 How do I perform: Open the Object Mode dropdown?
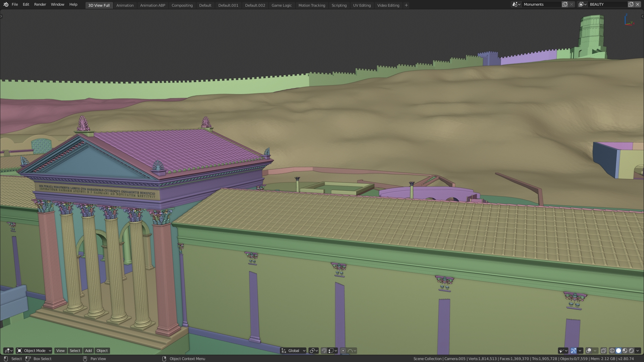34,351
